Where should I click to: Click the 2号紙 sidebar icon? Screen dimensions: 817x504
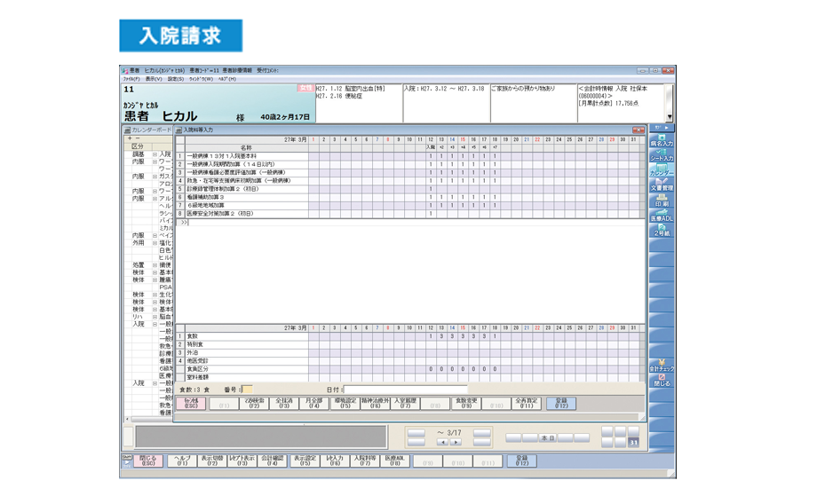662,230
